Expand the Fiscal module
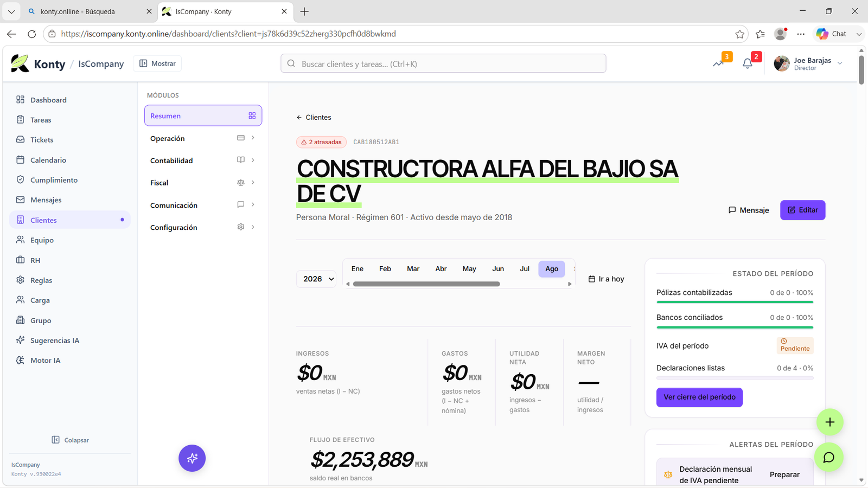This screenshot has width=868, height=488. tap(203, 183)
